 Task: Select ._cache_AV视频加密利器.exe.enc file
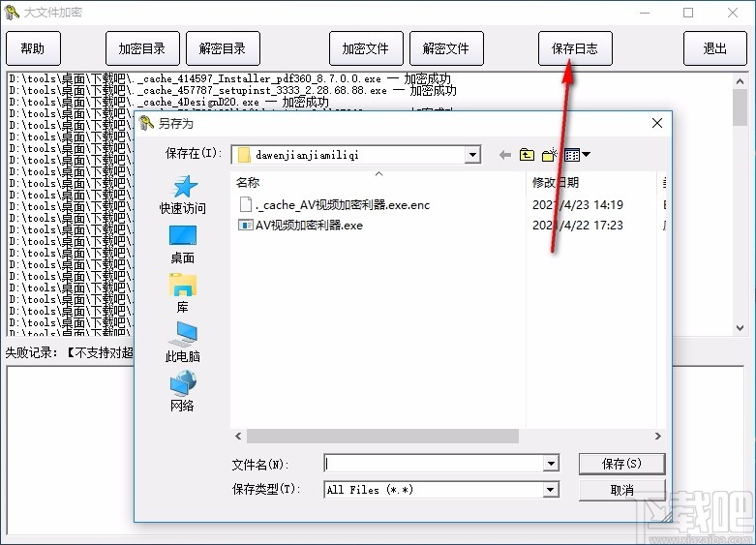click(335, 205)
